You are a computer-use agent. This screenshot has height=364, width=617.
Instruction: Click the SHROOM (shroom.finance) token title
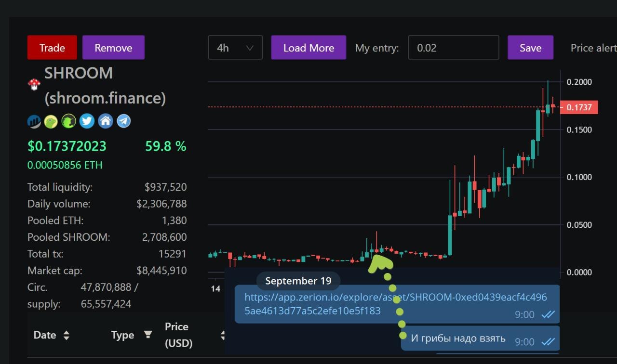tap(105, 86)
